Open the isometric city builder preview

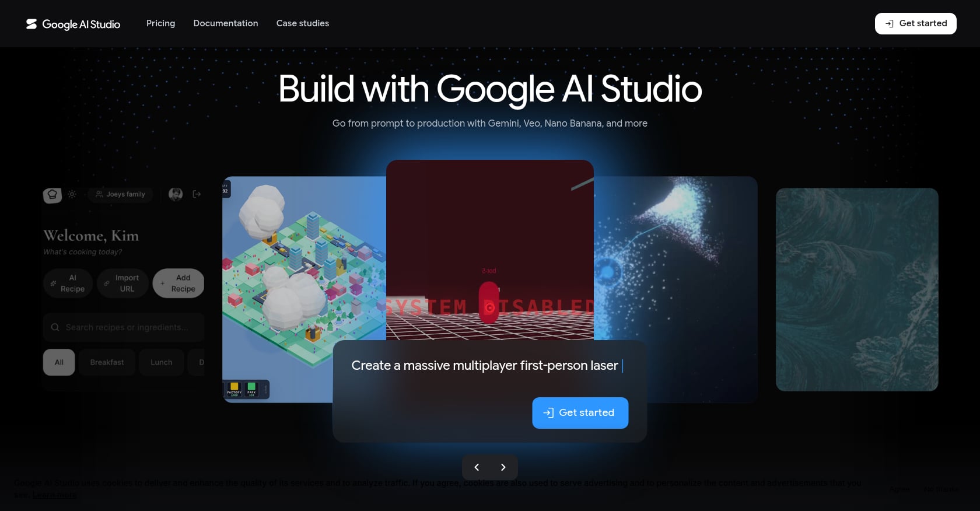point(303,290)
